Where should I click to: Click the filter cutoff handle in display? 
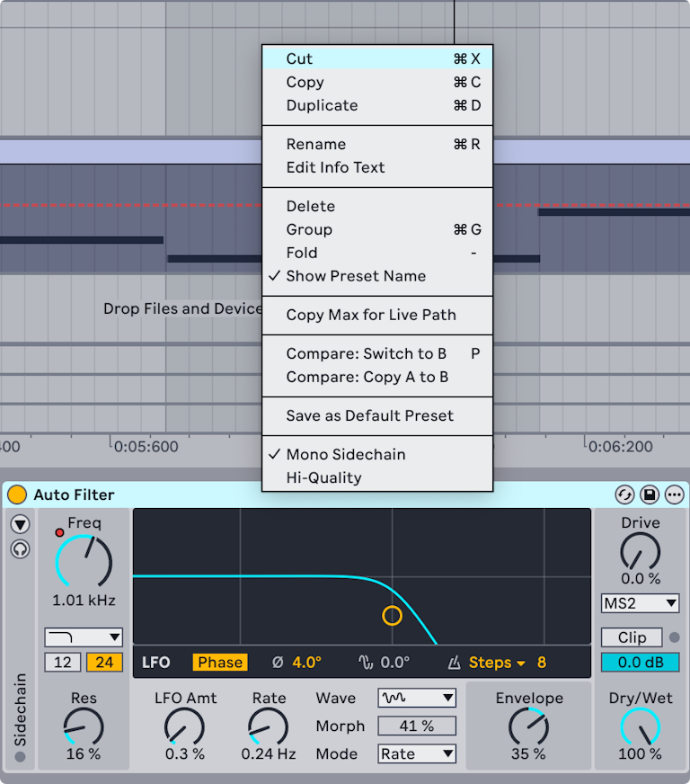pos(392,615)
